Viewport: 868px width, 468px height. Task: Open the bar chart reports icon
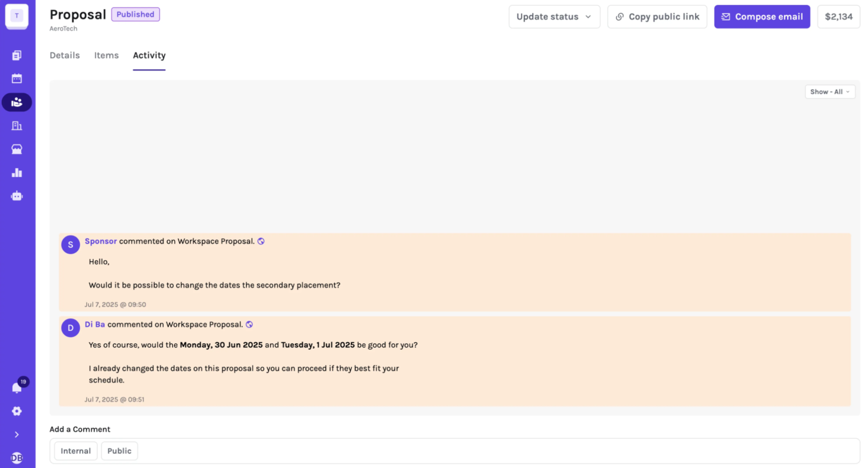pos(17,173)
